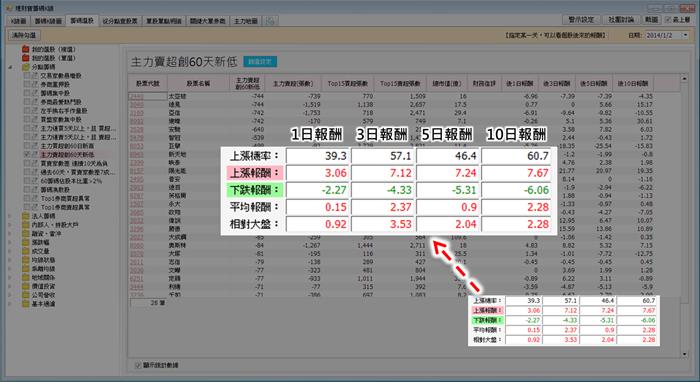Viewport: 700px width, 382px height.
Task: Open the magnifier icon tab after 主力地圖
Action: point(270,21)
